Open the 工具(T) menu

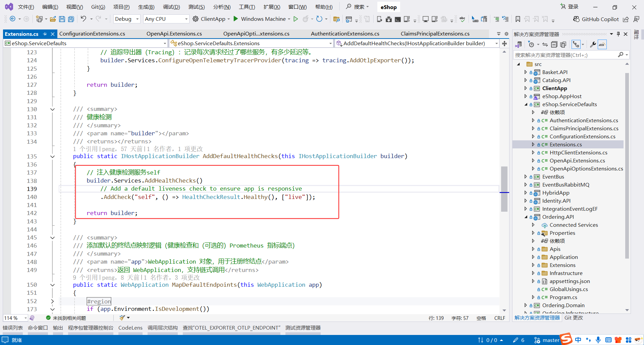click(247, 7)
